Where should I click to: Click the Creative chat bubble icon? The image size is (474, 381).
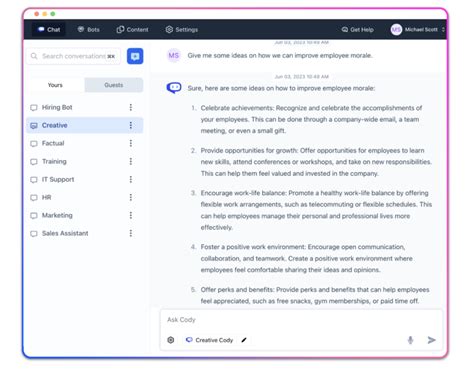34,126
